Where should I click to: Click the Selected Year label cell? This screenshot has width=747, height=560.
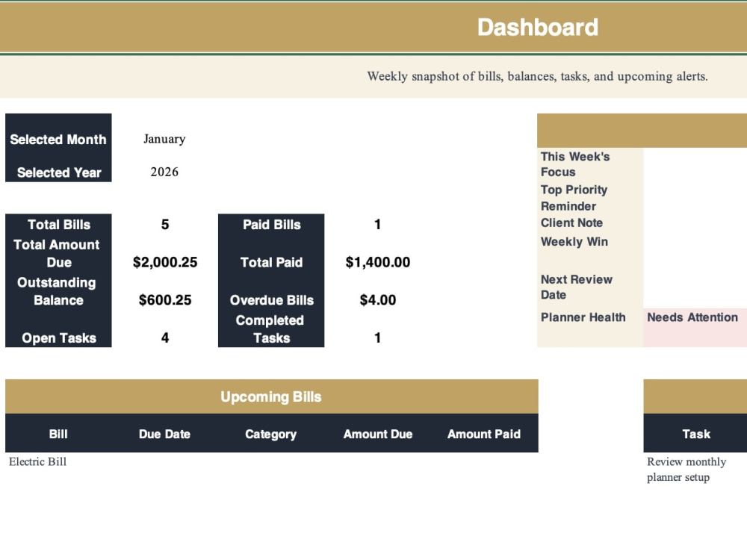(x=58, y=172)
